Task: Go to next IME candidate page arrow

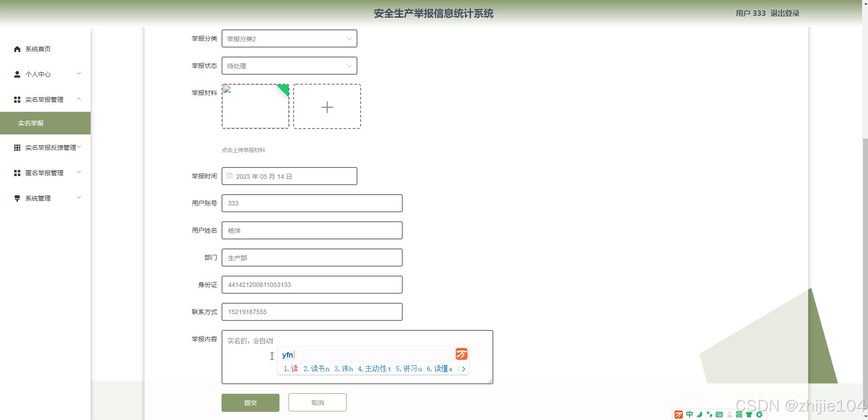Action: click(x=464, y=369)
